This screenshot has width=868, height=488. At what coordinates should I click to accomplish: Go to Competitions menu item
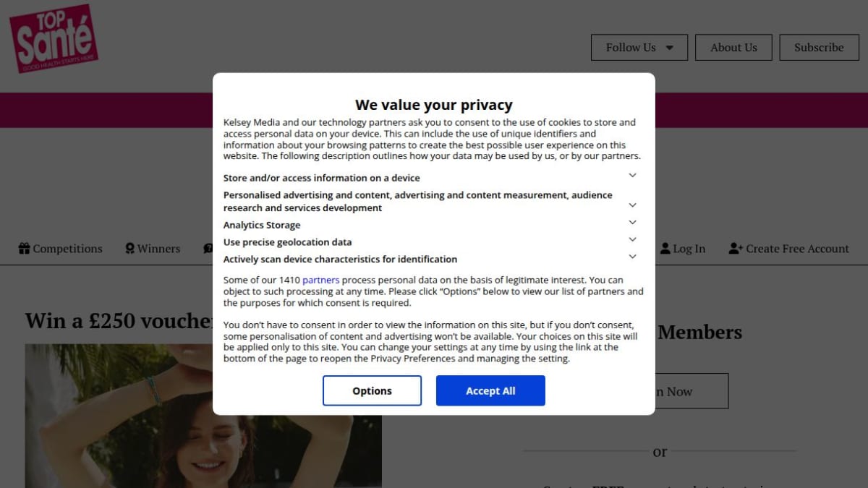[x=61, y=248]
